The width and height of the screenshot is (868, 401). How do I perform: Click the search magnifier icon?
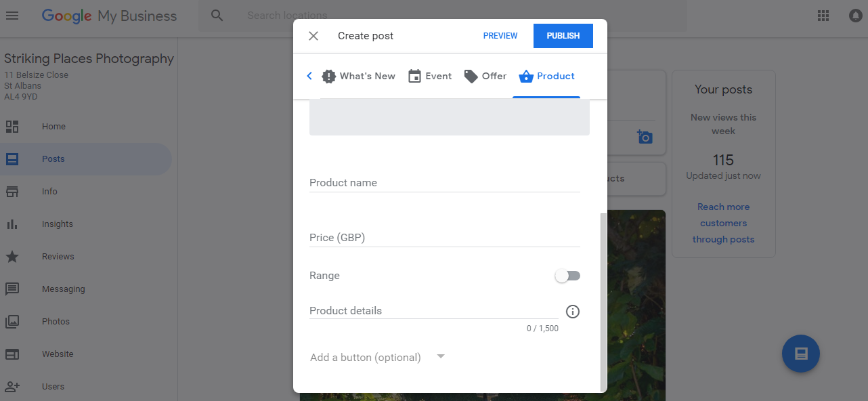point(217,16)
